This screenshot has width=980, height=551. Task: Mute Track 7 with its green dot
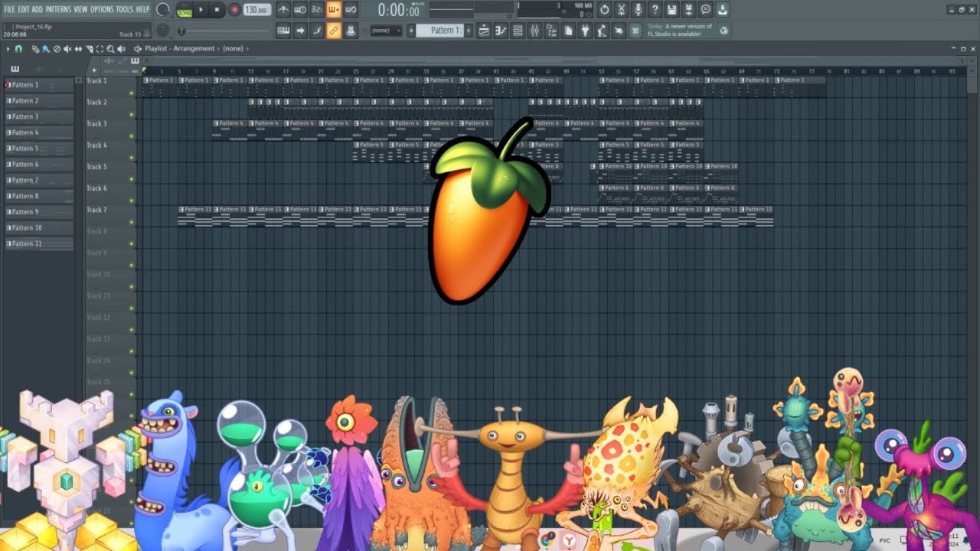pos(132,222)
